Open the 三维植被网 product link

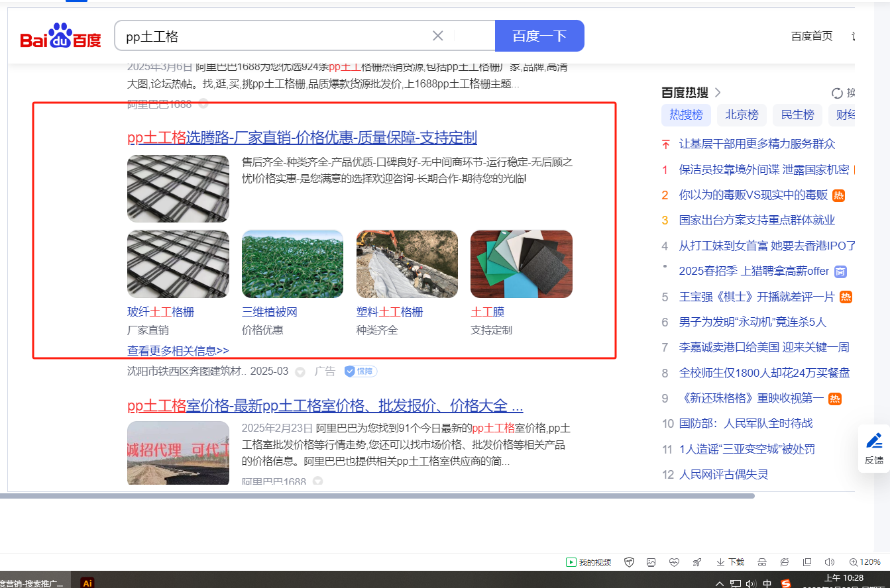click(x=270, y=312)
